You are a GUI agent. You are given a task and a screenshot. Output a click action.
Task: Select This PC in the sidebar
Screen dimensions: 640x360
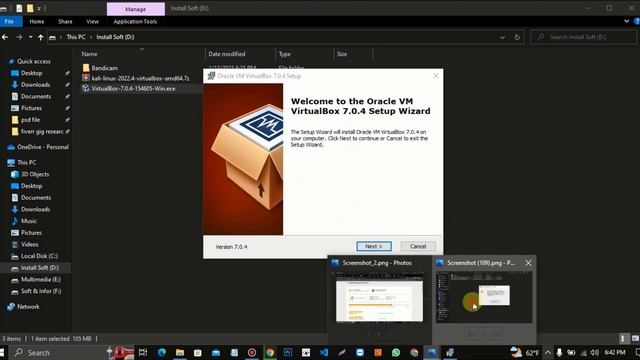point(27,162)
